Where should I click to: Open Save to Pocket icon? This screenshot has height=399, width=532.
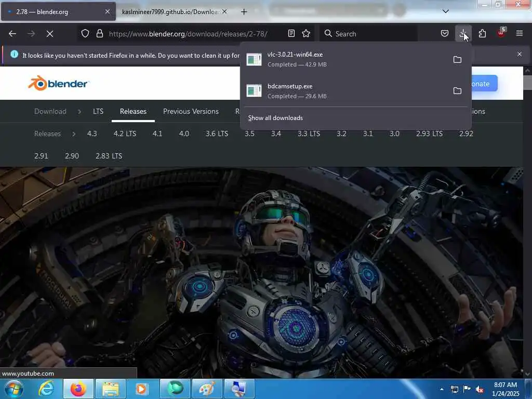click(445, 33)
